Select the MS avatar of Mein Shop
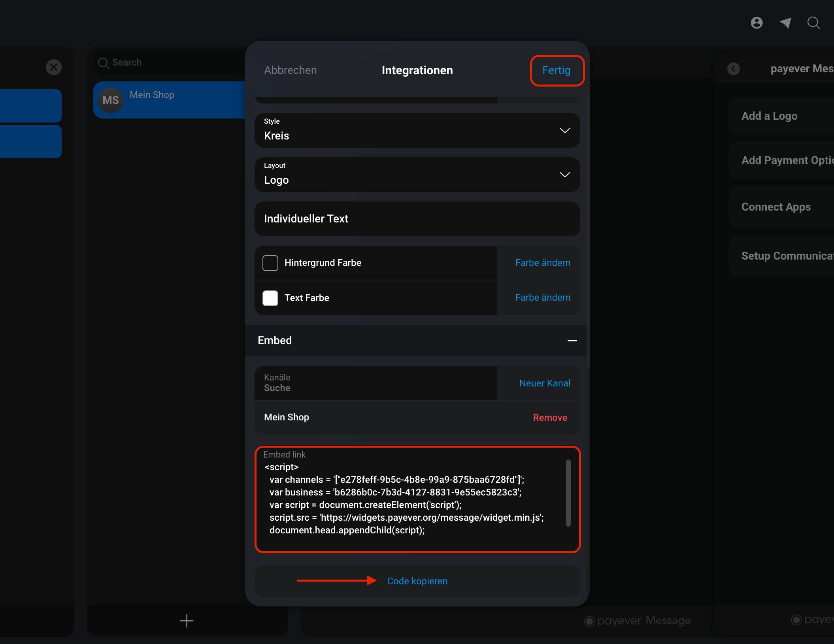 tap(110, 100)
